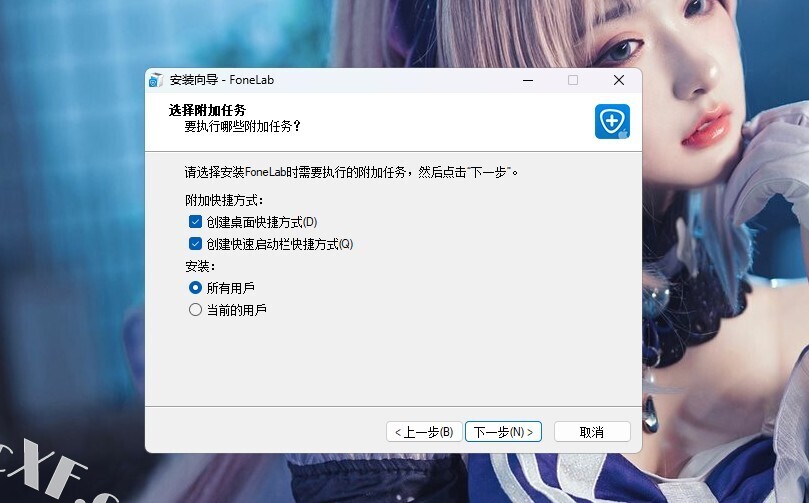Image resolution: width=809 pixels, height=503 pixels.
Task: Click the FoneLab installer icon in title bar
Action: pyautogui.click(x=156, y=80)
